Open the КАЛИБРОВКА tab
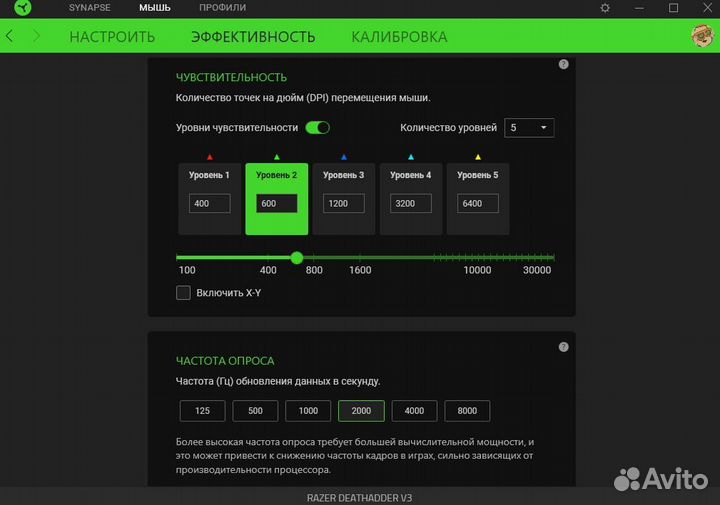 [399, 37]
